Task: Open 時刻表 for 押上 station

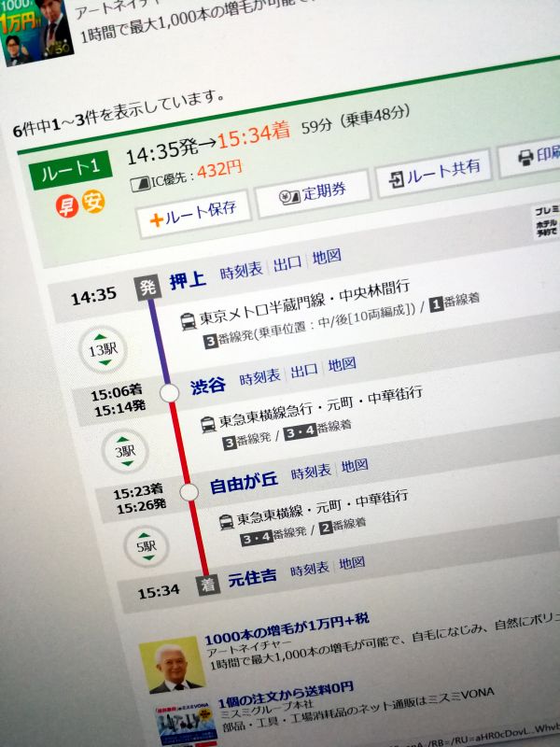Action: (241, 272)
